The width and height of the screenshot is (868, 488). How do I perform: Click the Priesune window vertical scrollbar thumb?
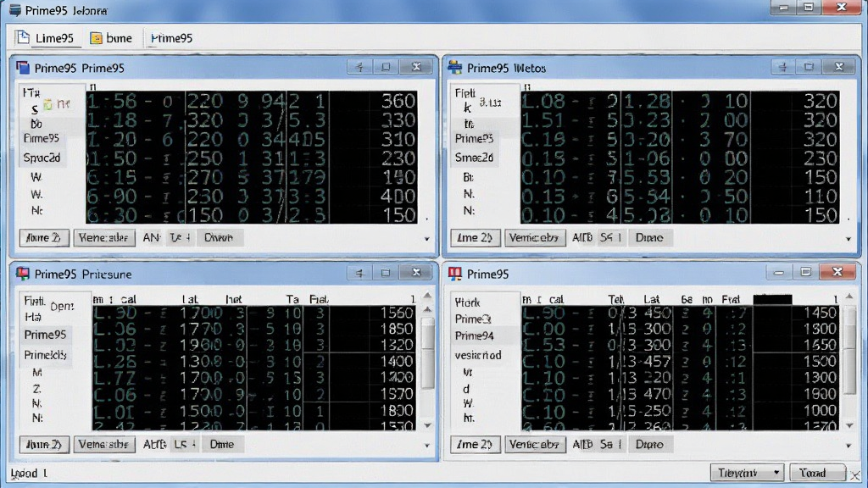tap(427, 354)
